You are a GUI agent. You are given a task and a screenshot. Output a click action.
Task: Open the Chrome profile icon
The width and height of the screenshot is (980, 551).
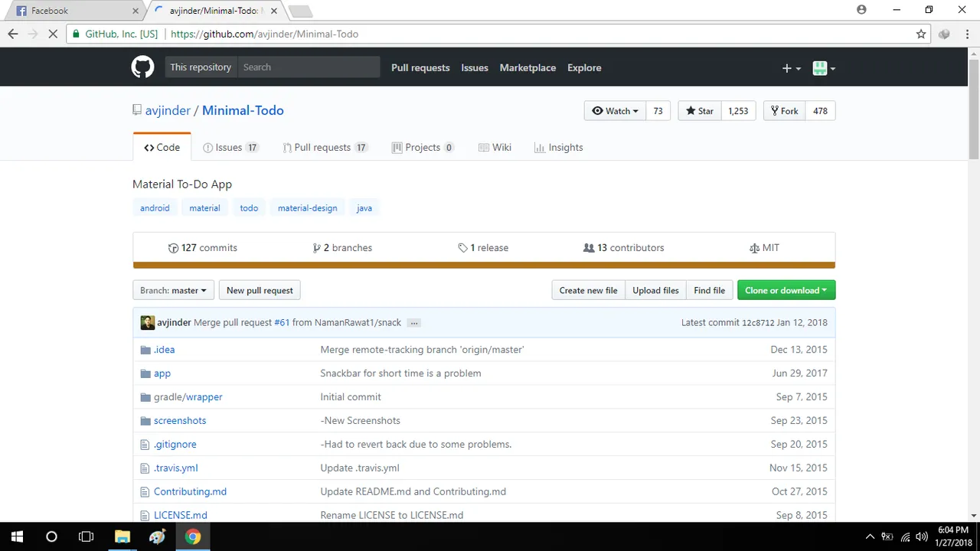click(861, 10)
